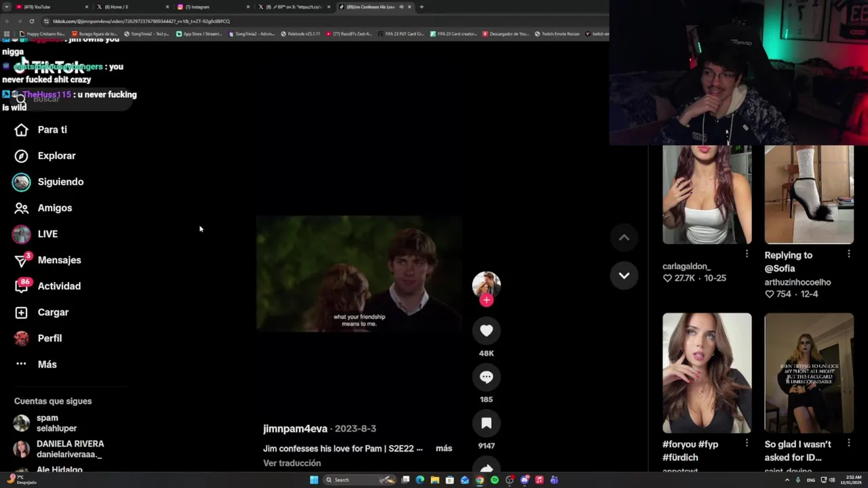The width and height of the screenshot is (868, 488).
Task: Play or pause The Office video clip
Action: 359,273
